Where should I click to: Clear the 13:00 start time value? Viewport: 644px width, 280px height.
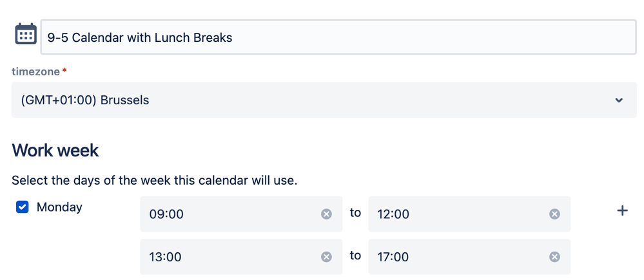point(326,257)
